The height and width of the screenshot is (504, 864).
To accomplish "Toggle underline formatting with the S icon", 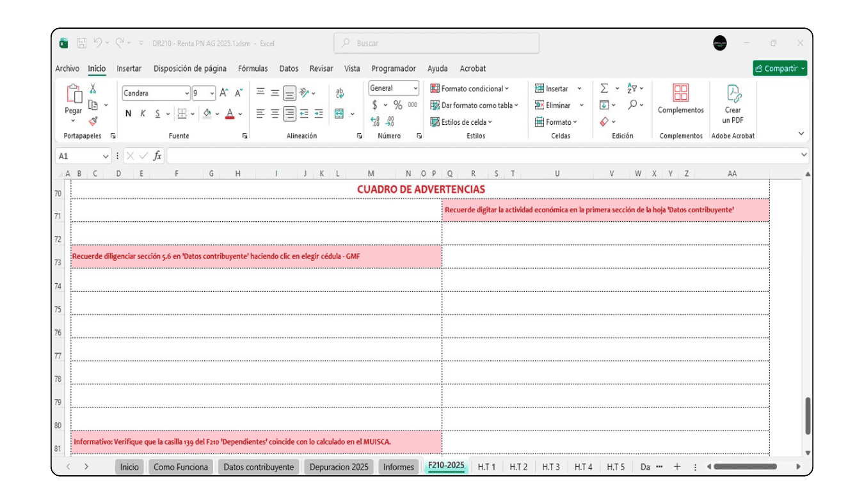I will point(156,113).
